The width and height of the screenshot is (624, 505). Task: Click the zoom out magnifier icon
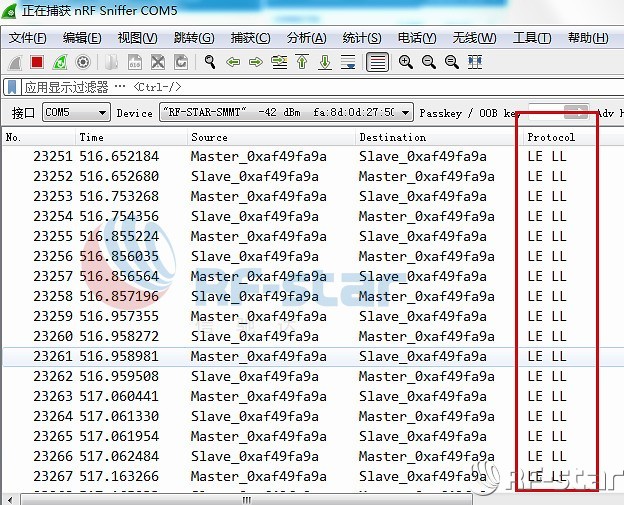coord(428,62)
